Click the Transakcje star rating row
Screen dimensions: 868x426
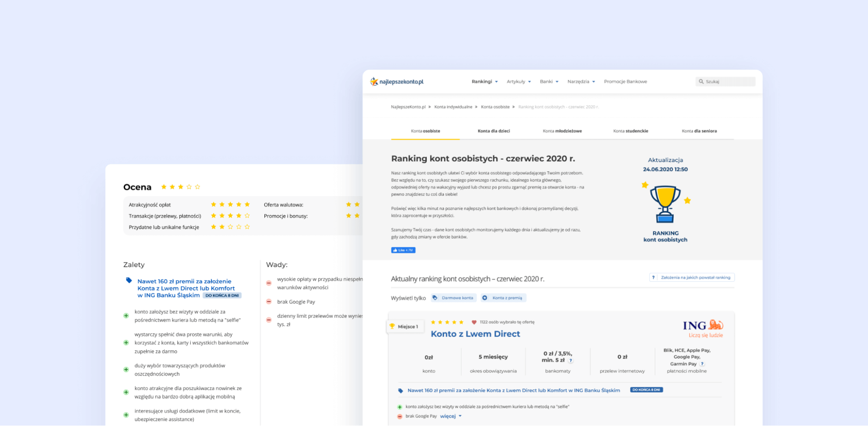point(230,216)
